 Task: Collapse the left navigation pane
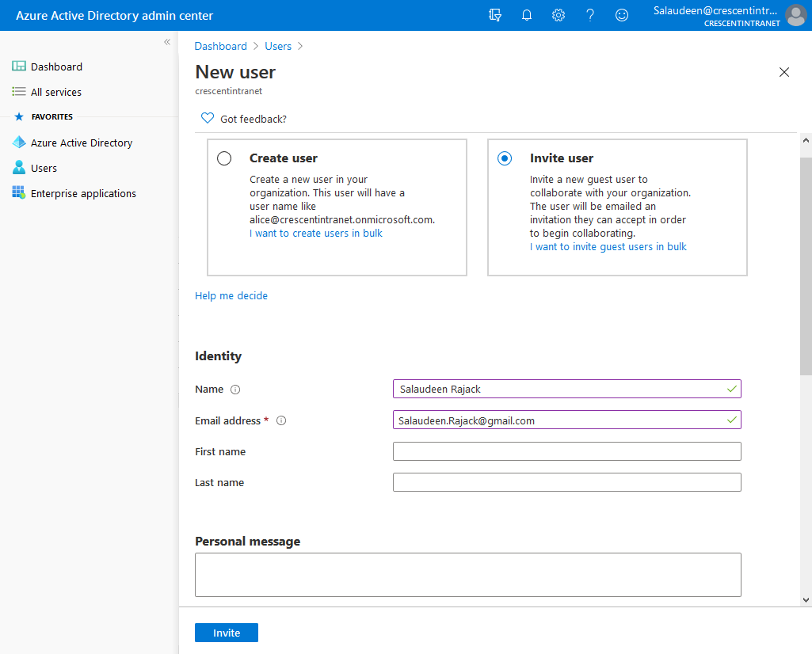pos(167,43)
